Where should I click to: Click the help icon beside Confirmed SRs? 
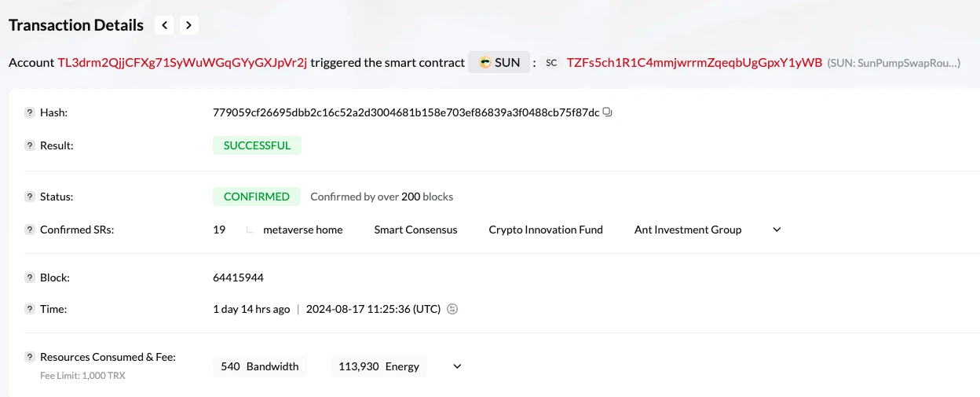point(30,230)
